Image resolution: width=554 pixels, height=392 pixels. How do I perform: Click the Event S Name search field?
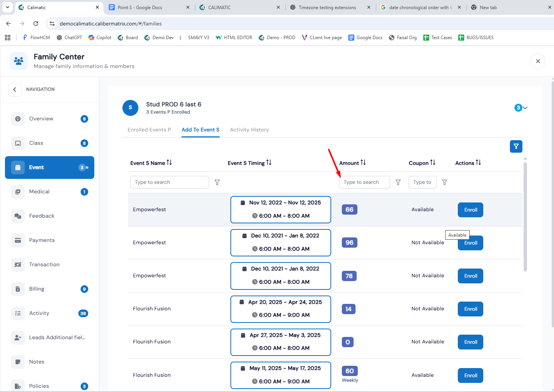pos(170,182)
